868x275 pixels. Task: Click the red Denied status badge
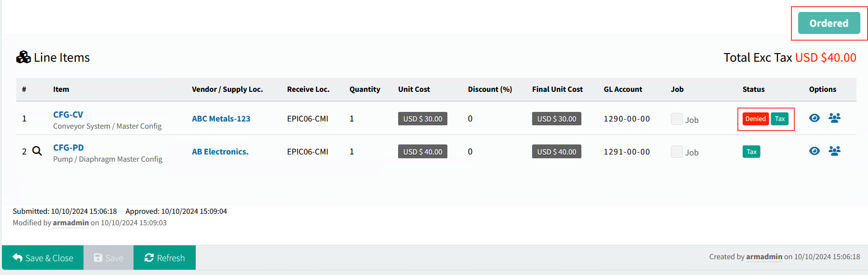pyautogui.click(x=755, y=119)
